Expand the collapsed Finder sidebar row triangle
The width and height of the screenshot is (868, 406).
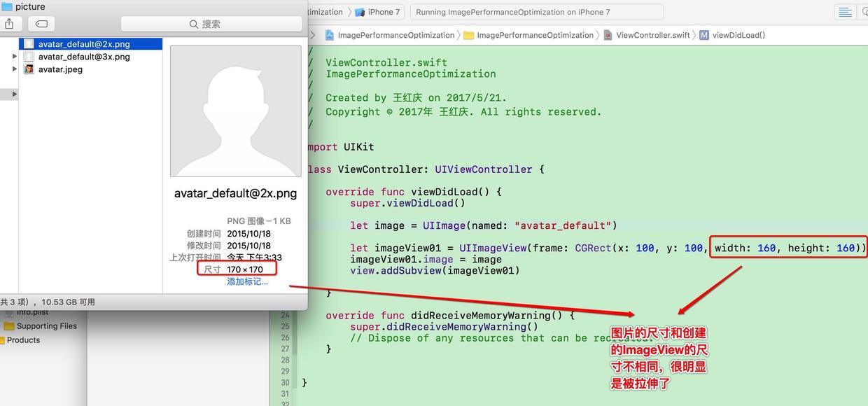[15, 94]
